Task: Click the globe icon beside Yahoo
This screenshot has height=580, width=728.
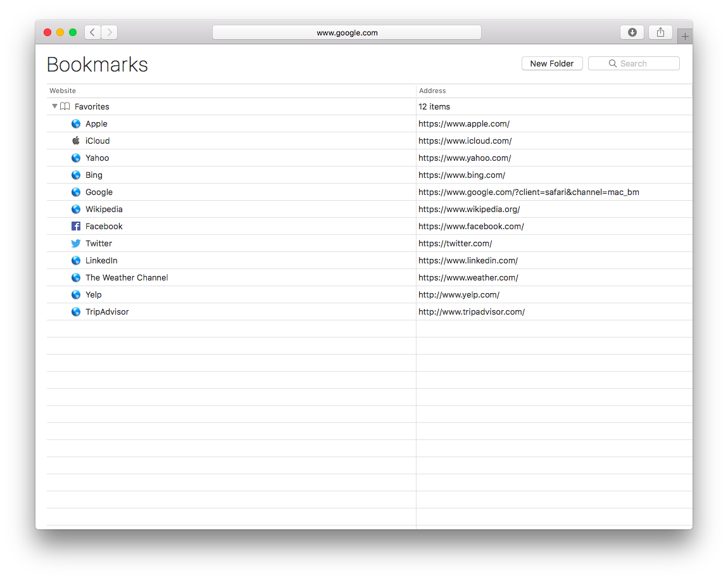Action: (76, 158)
